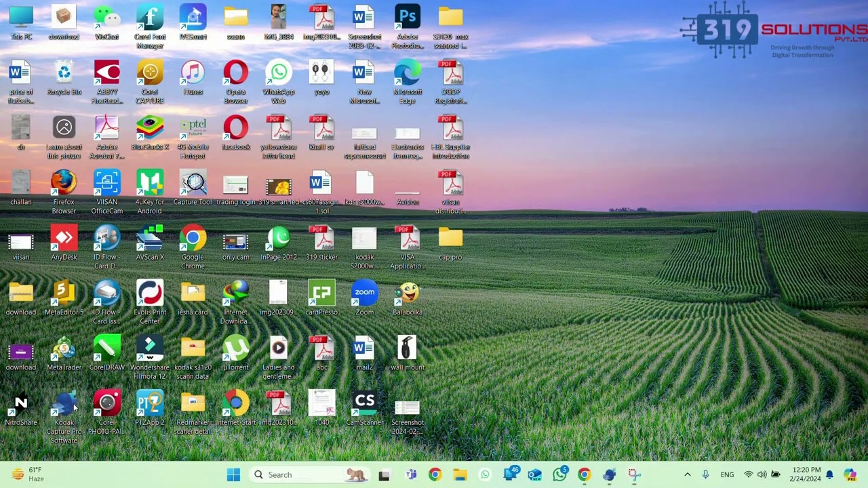Viewport: 868px width, 488px height.
Task: Launch Wondershare Filmora 12
Action: 150,358
